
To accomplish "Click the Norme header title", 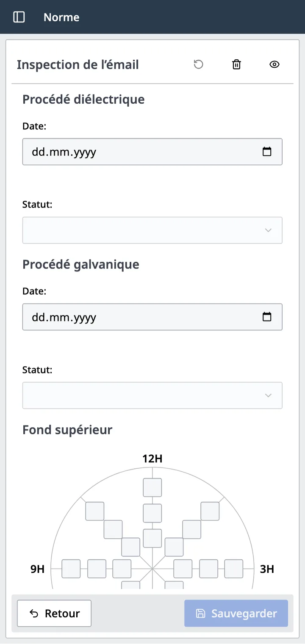I will tap(61, 17).
